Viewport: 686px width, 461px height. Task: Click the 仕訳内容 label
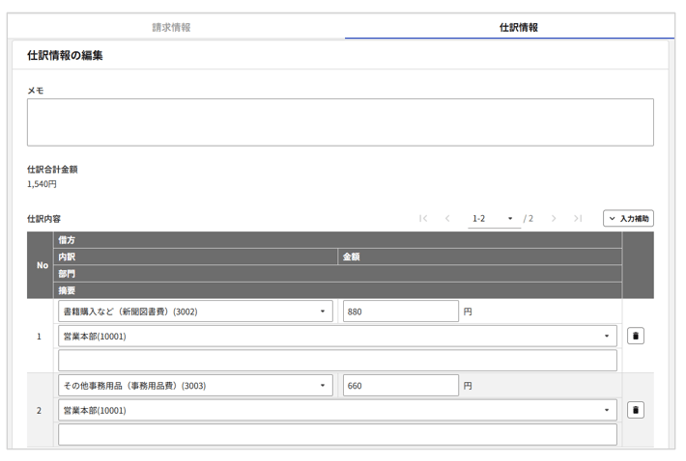44,219
